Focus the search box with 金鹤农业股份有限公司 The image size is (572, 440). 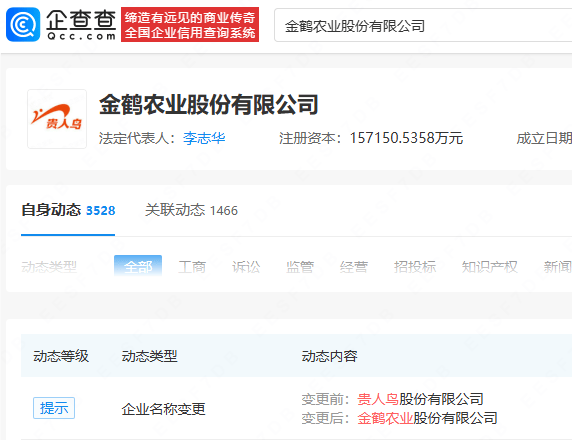click(423, 26)
